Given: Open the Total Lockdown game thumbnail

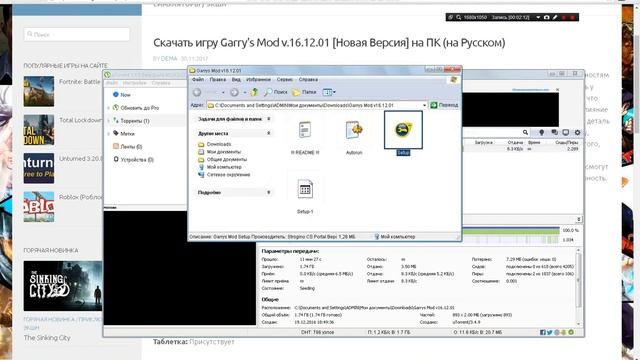Looking at the screenshot, I should pos(39,130).
